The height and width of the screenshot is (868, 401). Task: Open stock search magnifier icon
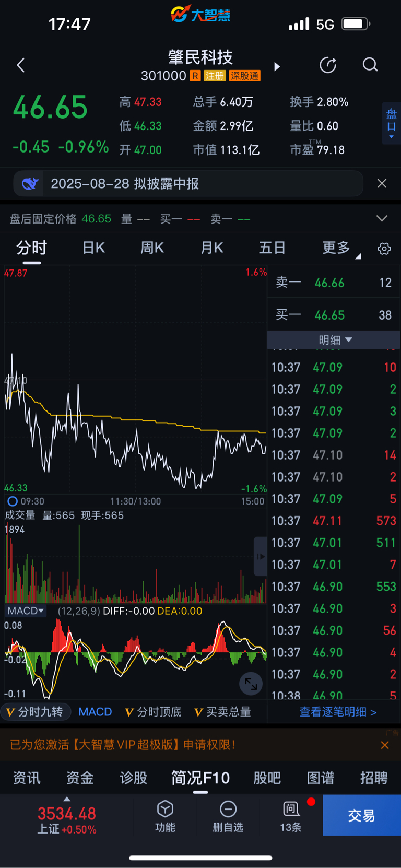[370, 65]
